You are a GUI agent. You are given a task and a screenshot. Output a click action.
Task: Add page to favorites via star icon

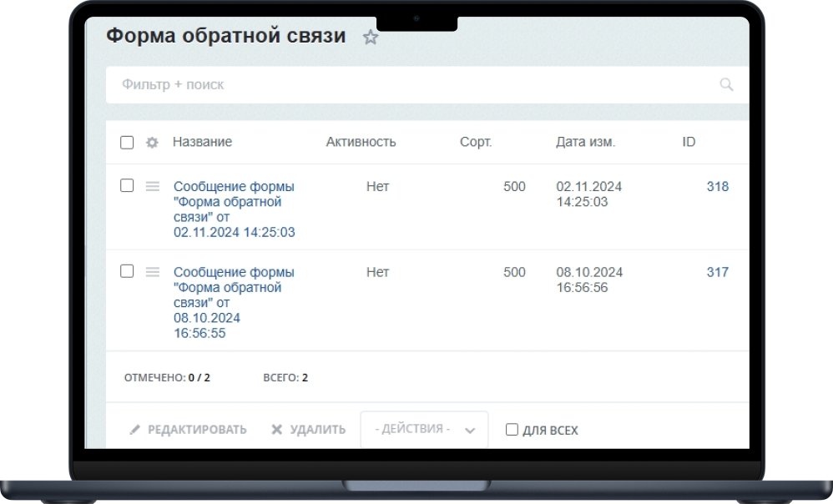point(370,38)
